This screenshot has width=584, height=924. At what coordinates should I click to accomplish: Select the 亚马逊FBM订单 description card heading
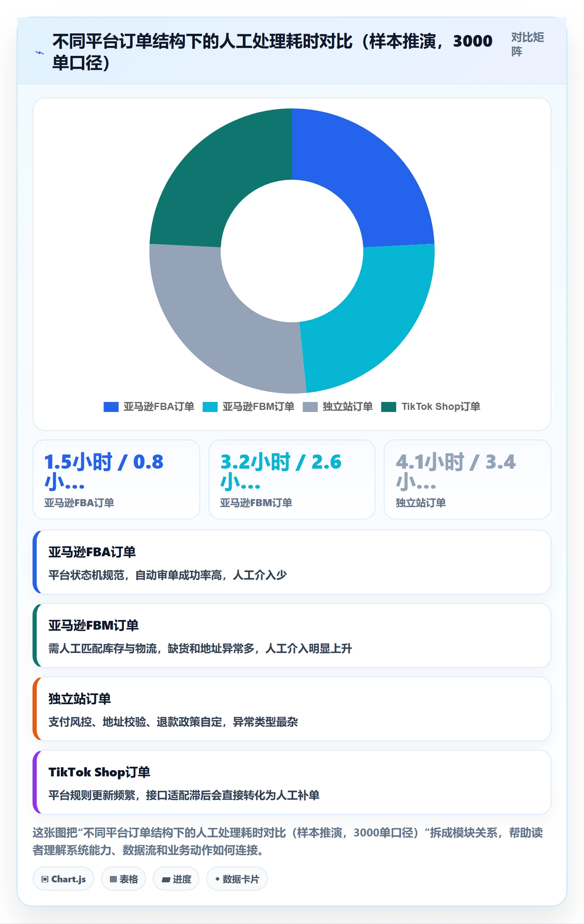[93, 625]
